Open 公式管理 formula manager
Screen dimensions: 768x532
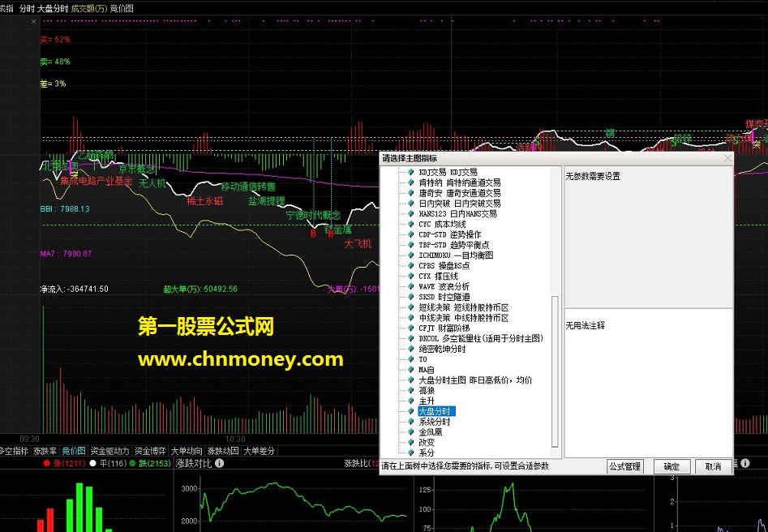[x=624, y=467]
